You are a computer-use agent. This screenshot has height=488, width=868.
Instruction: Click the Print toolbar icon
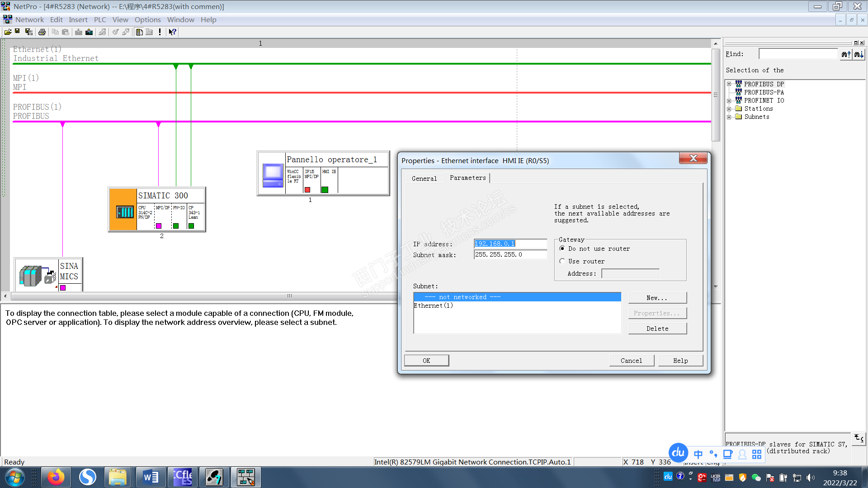tap(42, 32)
